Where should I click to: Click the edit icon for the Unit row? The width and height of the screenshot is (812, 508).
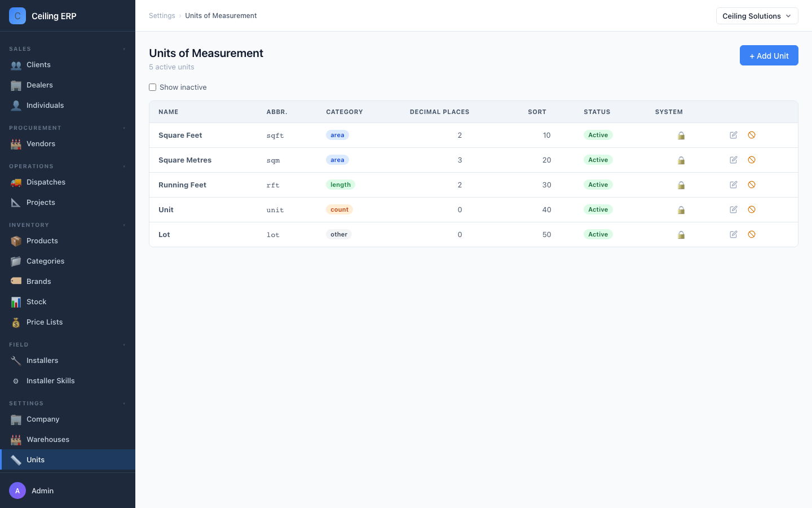pos(734,209)
